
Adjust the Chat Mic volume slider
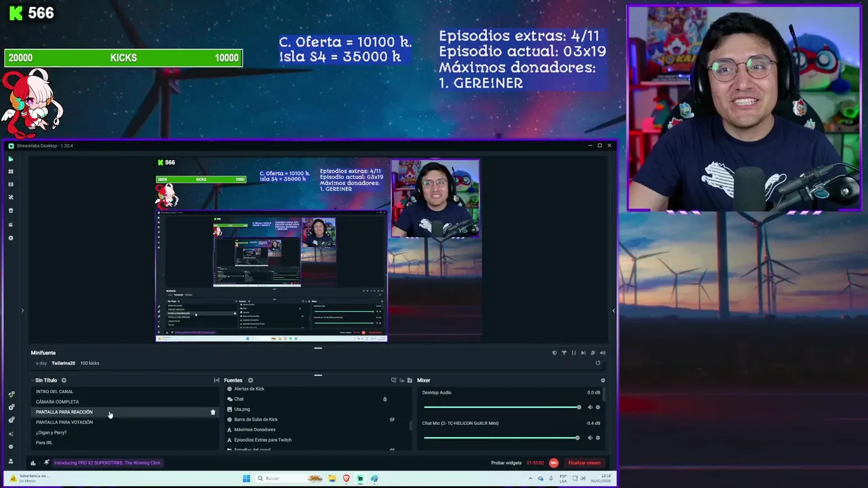pos(502,438)
